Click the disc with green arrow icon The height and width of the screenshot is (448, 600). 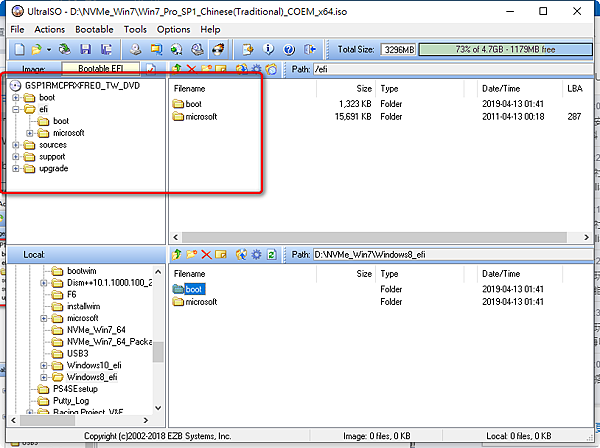coord(176,49)
